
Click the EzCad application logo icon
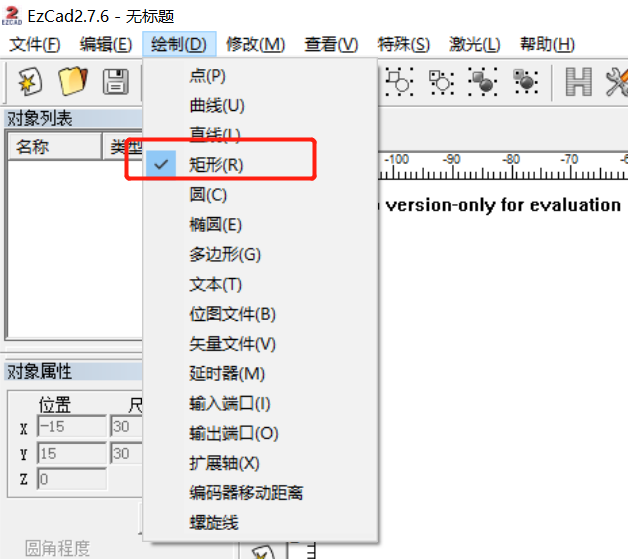(12, 16)
